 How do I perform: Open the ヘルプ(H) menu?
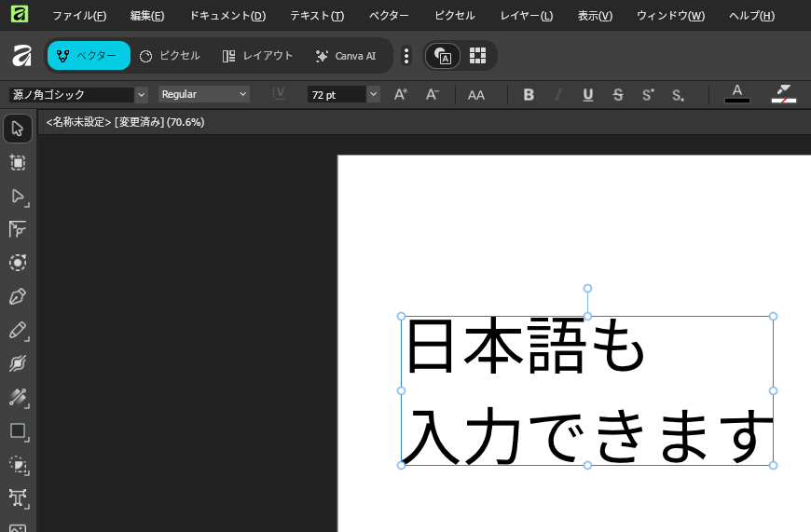(751, 16)
